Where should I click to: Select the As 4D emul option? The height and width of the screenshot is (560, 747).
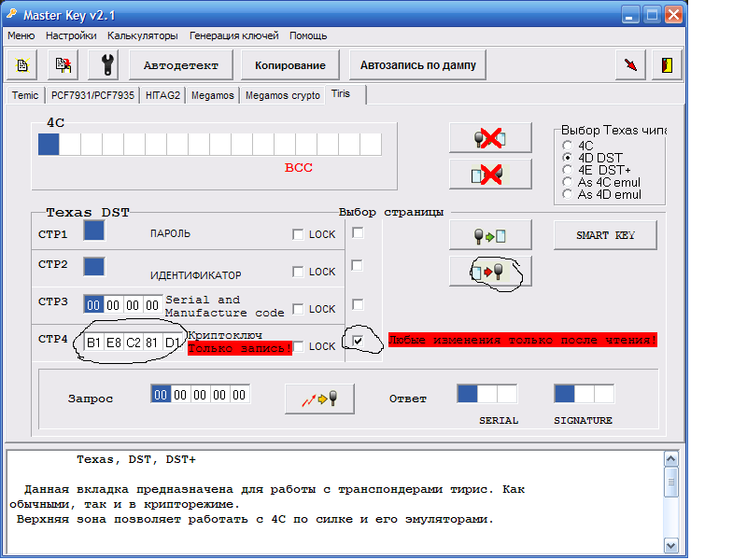click(x=567, y=194)
